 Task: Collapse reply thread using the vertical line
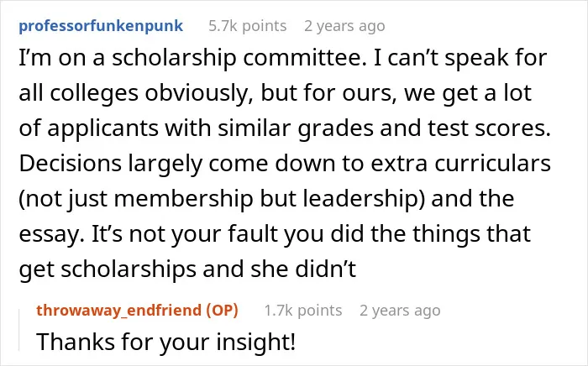click(x=19, y=330)
